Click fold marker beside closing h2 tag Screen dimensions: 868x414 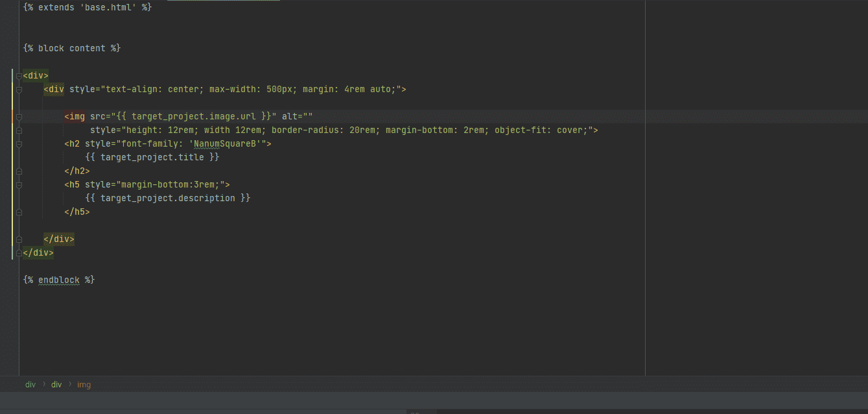(19, 171)
